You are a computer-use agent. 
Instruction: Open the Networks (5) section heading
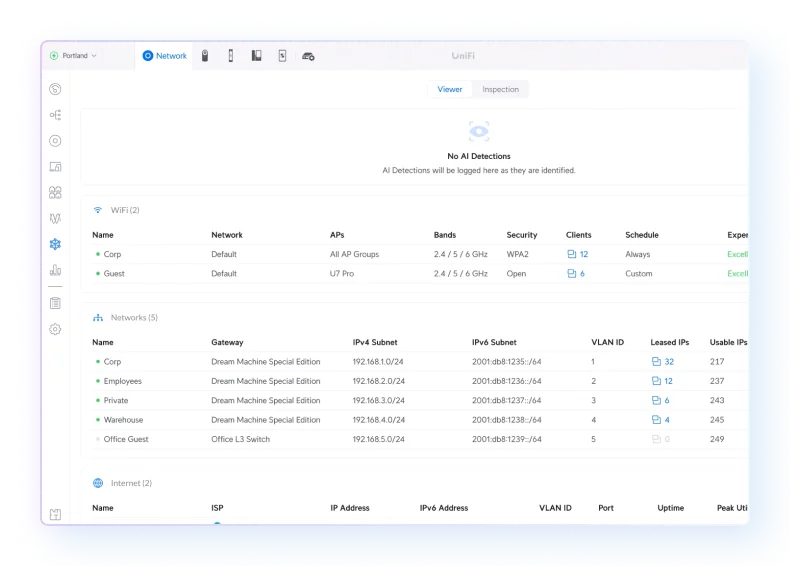click(x=134, y=318)
